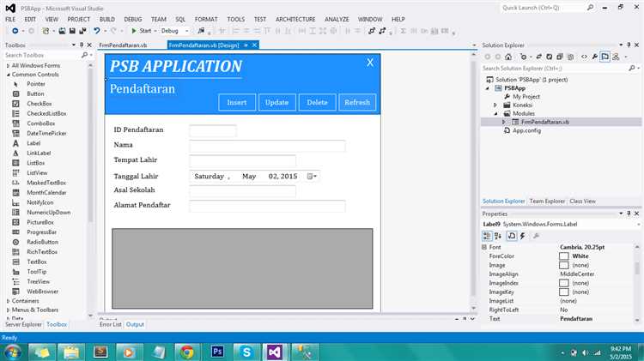Click Insert button on the form
Viewport: 644px width, 361px height.
pyautogui.click(x=237, y=103)
